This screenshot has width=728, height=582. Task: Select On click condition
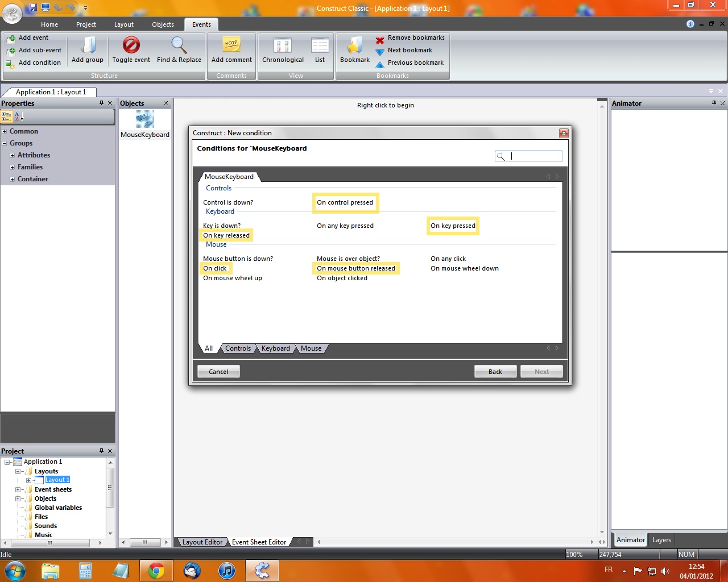point(215,268)
